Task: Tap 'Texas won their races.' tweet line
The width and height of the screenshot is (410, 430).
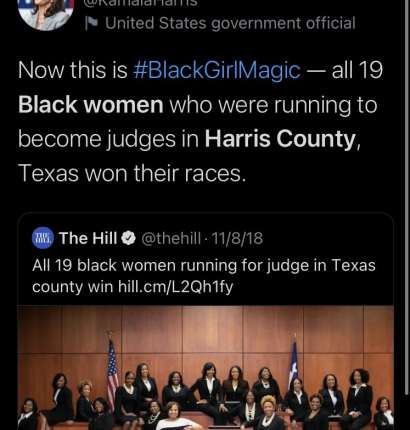Action: click(132, 174)
